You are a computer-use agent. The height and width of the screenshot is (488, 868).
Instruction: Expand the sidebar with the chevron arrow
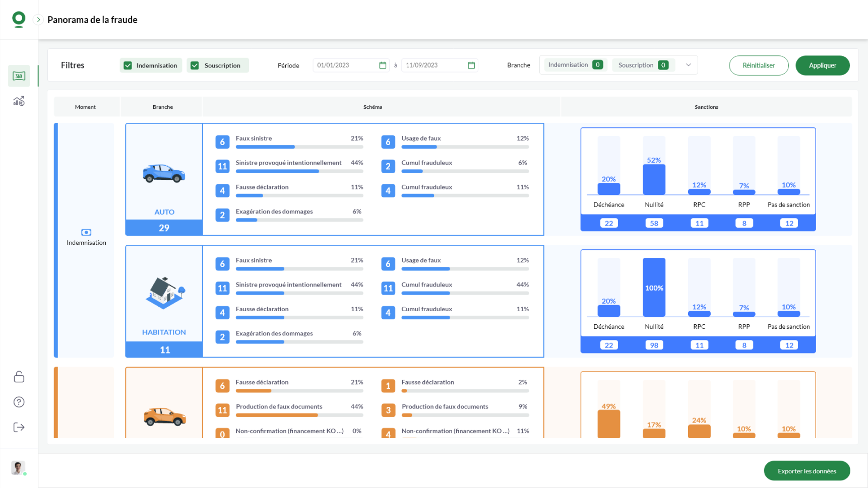pos(38,20)
